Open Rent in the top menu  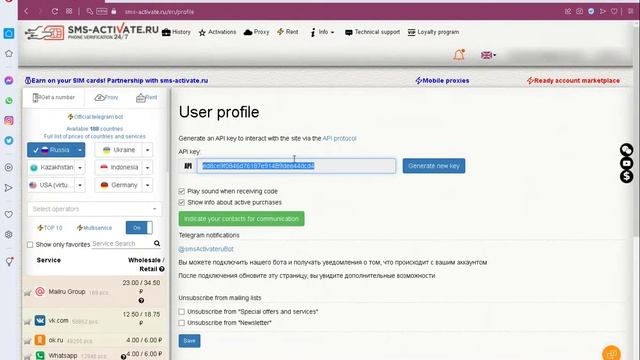pyautogui.click(x=287, y=32)
